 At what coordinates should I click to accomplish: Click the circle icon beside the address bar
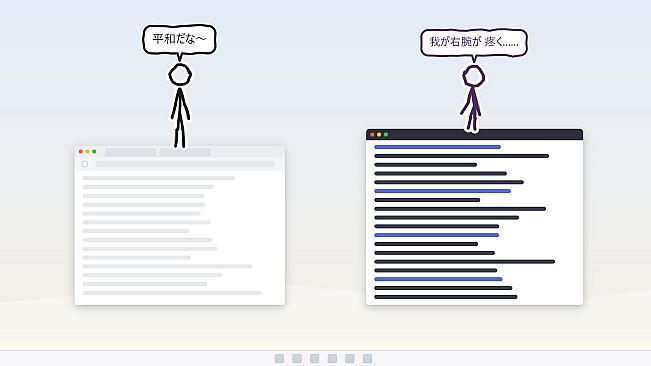coord(85,164)
